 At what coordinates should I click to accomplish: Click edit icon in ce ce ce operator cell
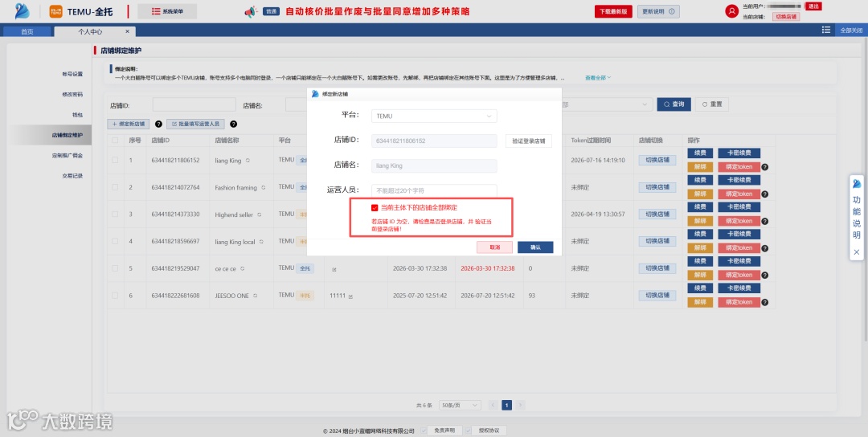334,270
